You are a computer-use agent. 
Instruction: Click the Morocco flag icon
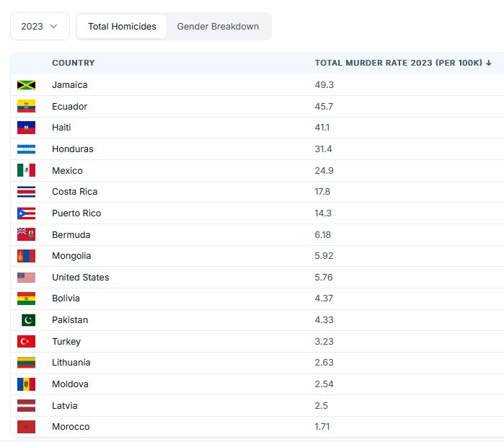coord(27,427)
